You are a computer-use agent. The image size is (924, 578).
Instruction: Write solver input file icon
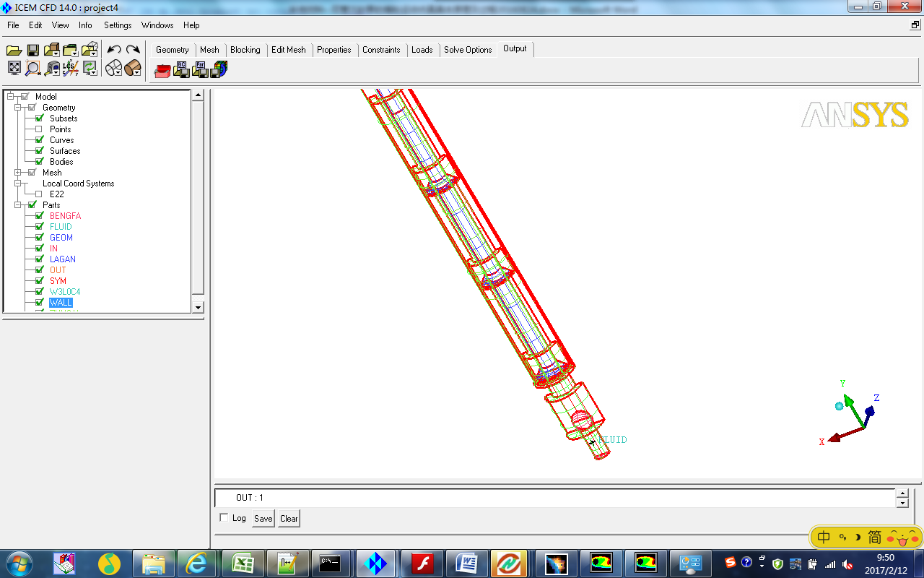click(x=219, y=69)
